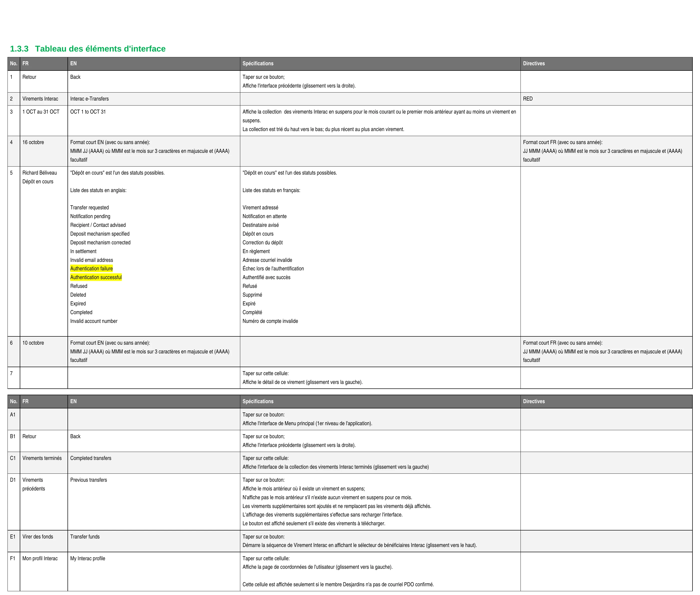The image size is (700, 595).
Task: Select 'Authentifié avec succès' line
Action: pos(266,277)
